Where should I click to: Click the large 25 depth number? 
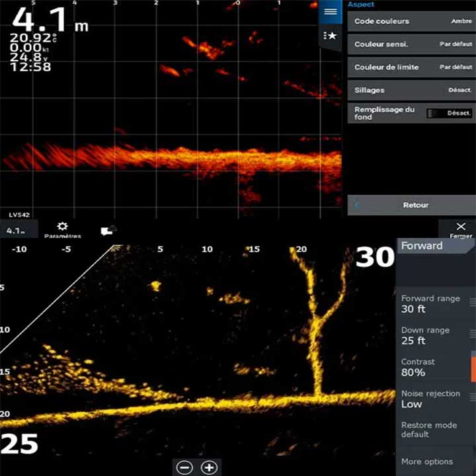click(19, 444)
